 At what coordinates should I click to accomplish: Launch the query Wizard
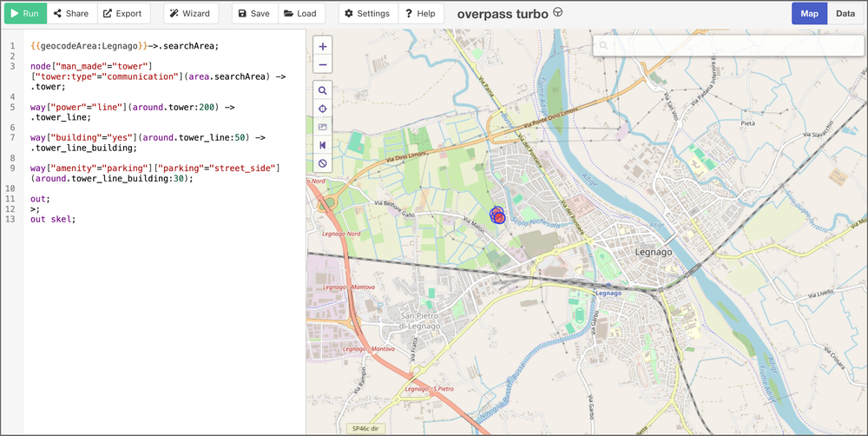pos(190,13)
